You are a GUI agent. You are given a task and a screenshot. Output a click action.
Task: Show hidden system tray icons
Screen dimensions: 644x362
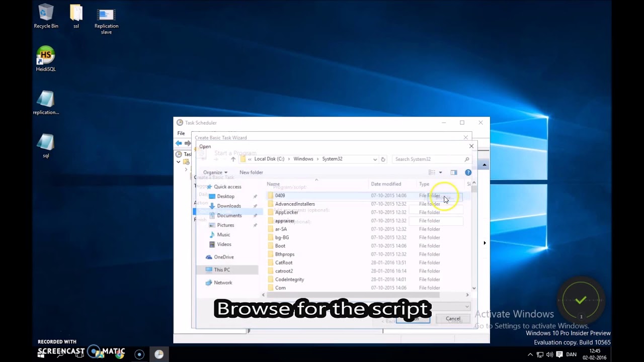[530, 354]
